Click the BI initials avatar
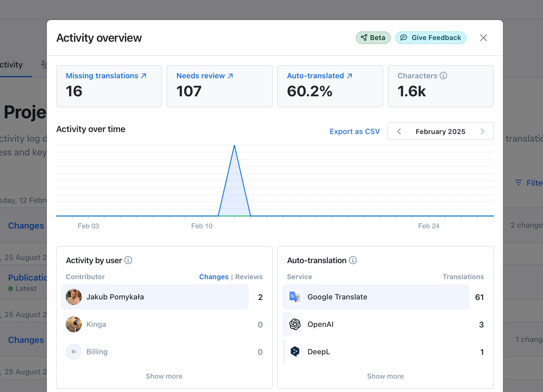This screenshot has width=543, height=392. tap(74, 352)
